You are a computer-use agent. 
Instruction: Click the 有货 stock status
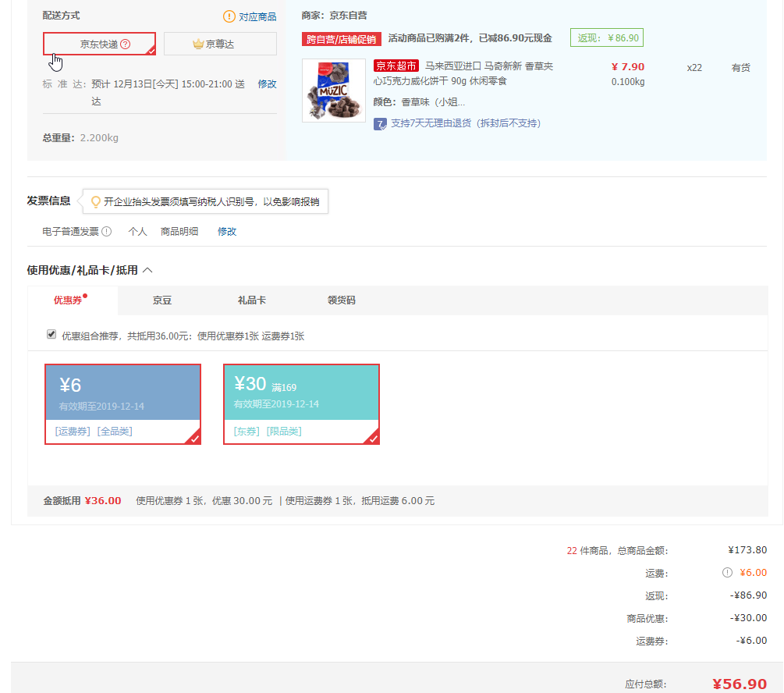coord(740,68)
